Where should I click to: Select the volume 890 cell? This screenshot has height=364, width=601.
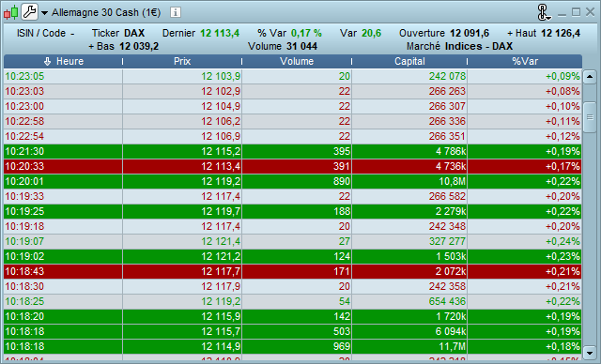pos(297,181)
